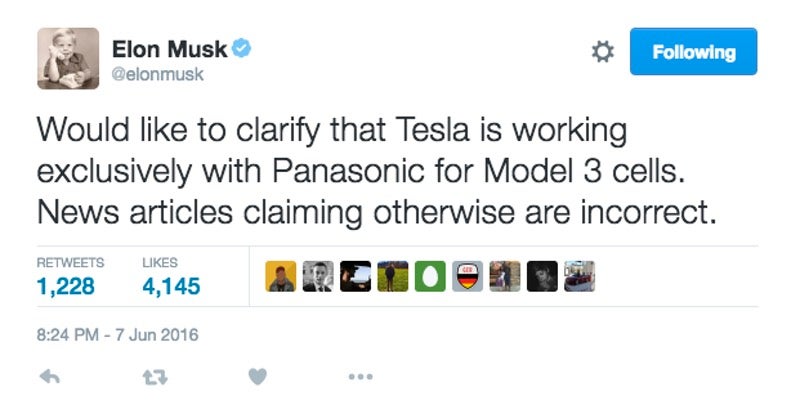Click the person-in-field liker avatar
The height and width of the screenshot is (418, 800).
(x=393, y=276)
